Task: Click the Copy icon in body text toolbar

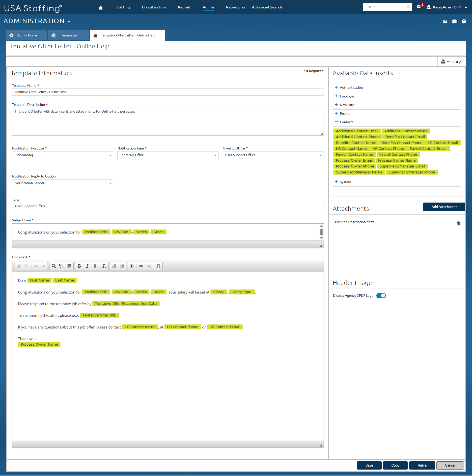Action: pyautogui.click(x=27, y=266)
